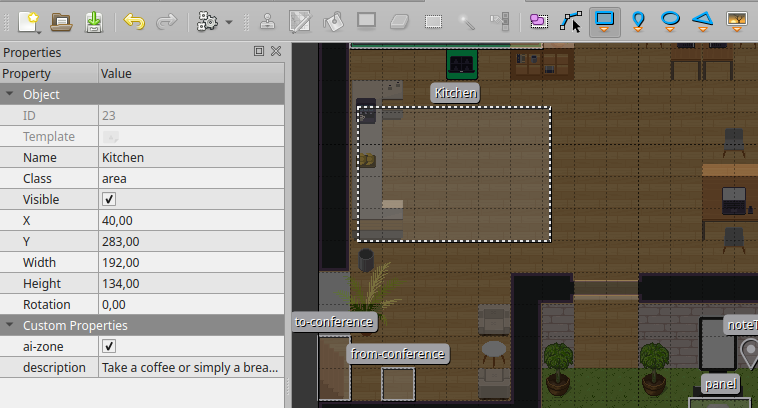Collapse the Custom Properties group

(10, 326)
